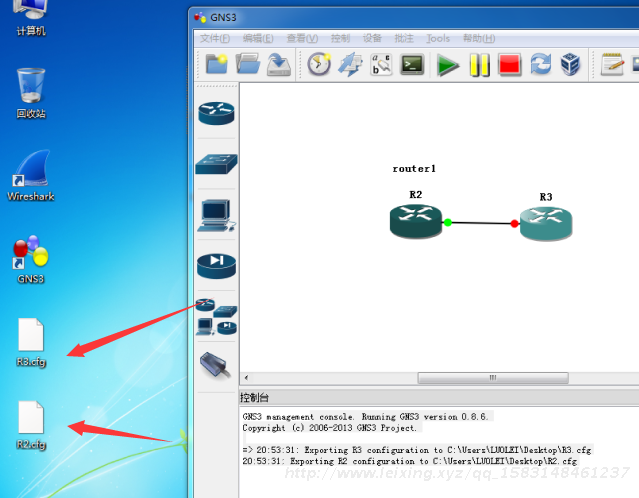Viewport: 639px width, 498px height.
Task: Open the Tools menu
Action: [x=438, y=38]
